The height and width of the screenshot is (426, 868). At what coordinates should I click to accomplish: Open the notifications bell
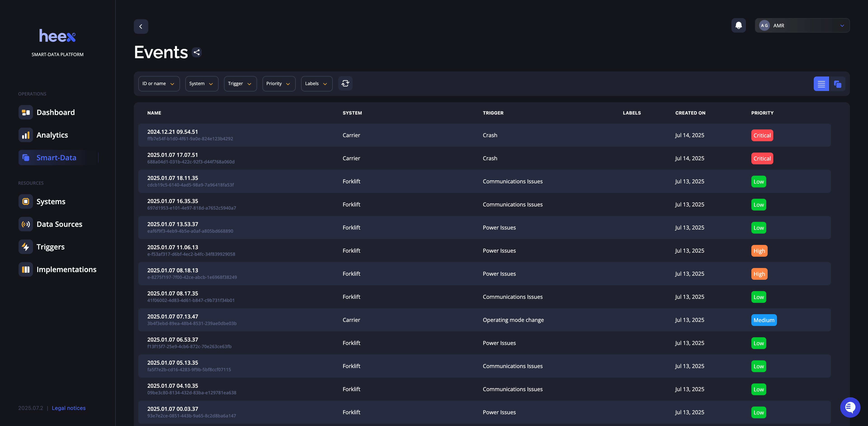point(738,26)
